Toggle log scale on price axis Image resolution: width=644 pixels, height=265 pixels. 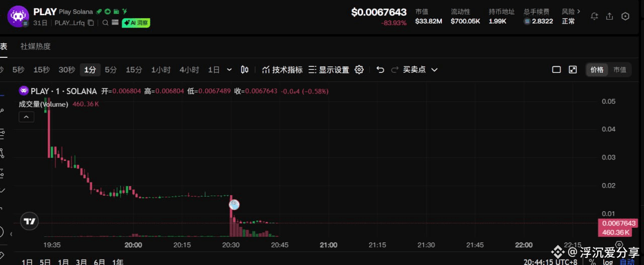608,262
